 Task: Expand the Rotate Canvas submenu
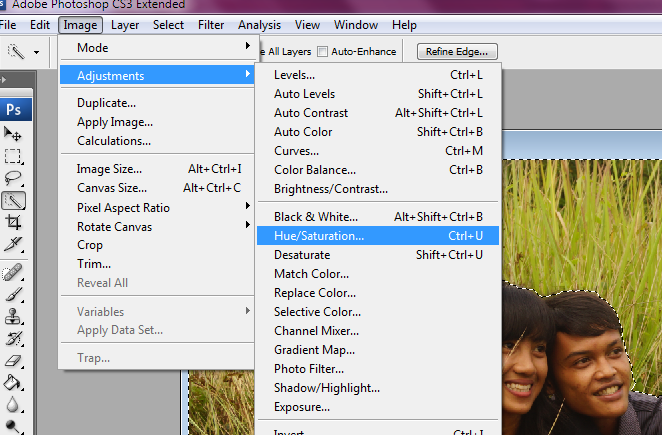157,227
